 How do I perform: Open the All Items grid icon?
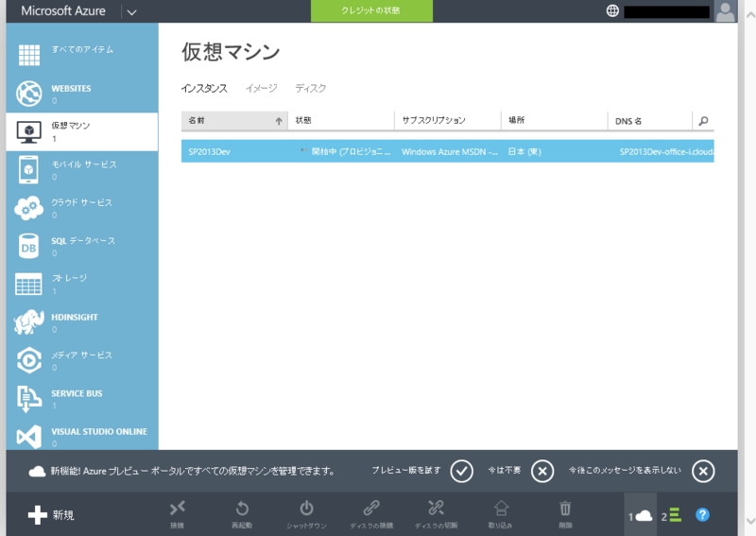29,55
